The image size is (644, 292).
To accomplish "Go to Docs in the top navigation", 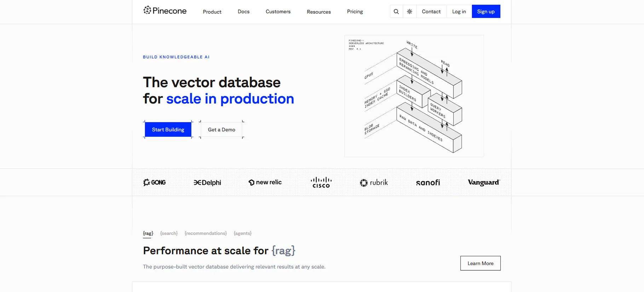I will (x=243, y=12).
